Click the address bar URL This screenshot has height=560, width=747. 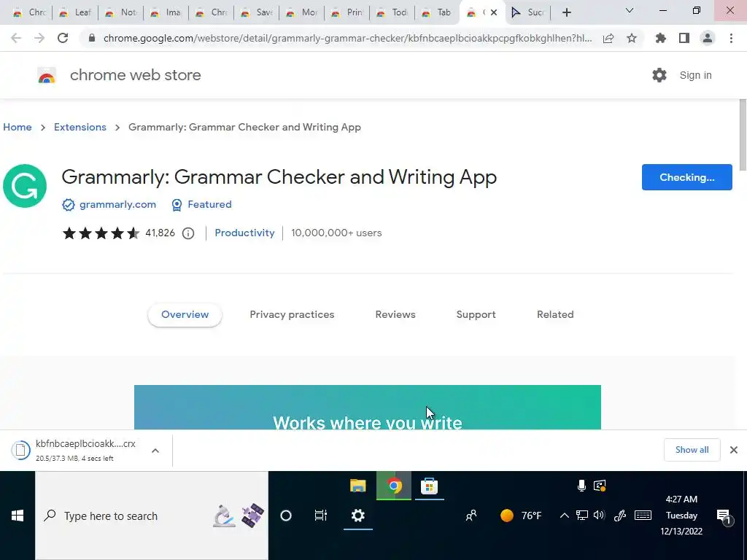pyautogui.click(x=348, y=38)
